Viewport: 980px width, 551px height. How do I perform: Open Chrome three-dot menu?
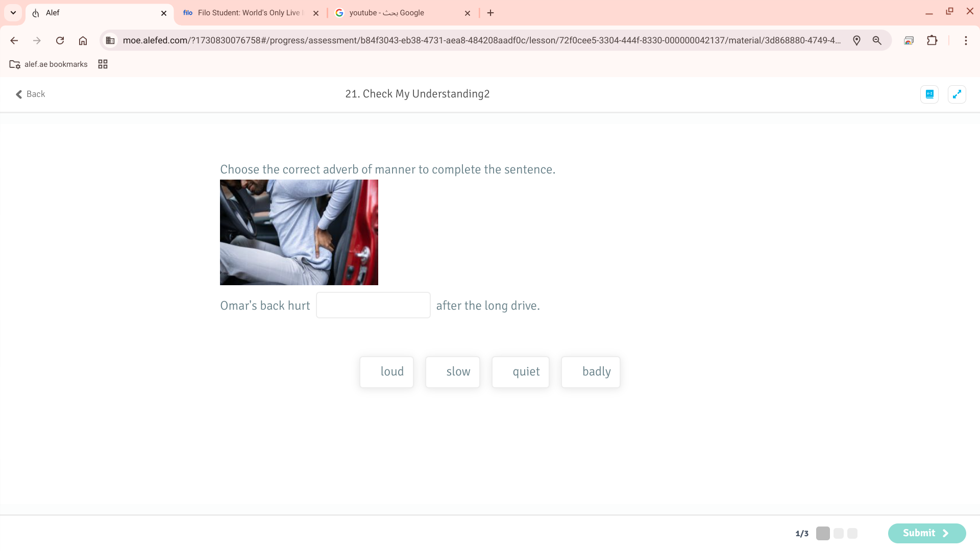(966, 40)
